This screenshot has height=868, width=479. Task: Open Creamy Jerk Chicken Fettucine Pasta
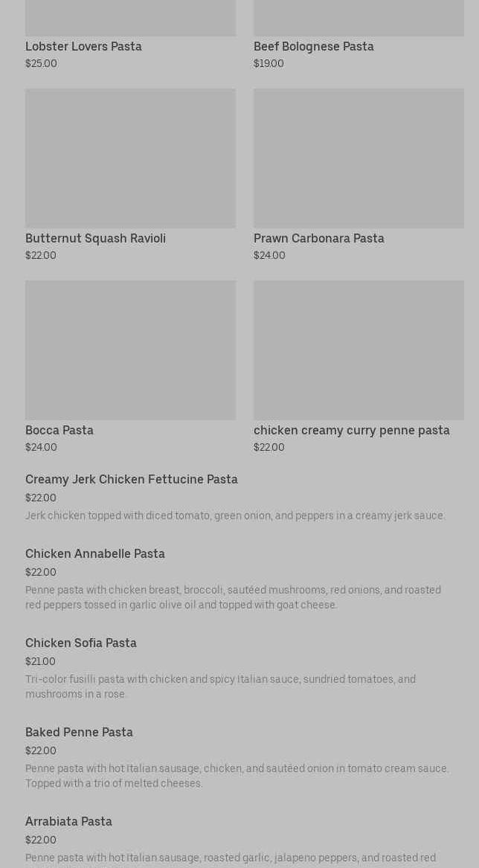(132, 480)
